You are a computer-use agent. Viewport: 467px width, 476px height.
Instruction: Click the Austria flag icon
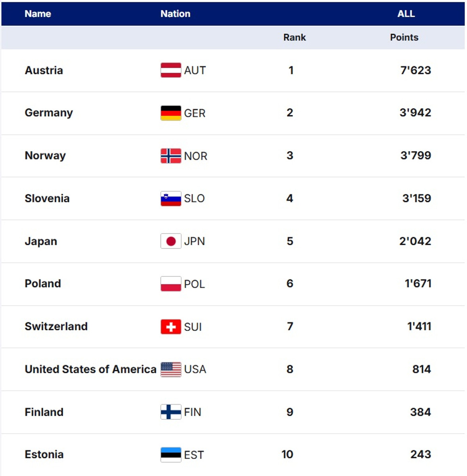pos(171,70)
